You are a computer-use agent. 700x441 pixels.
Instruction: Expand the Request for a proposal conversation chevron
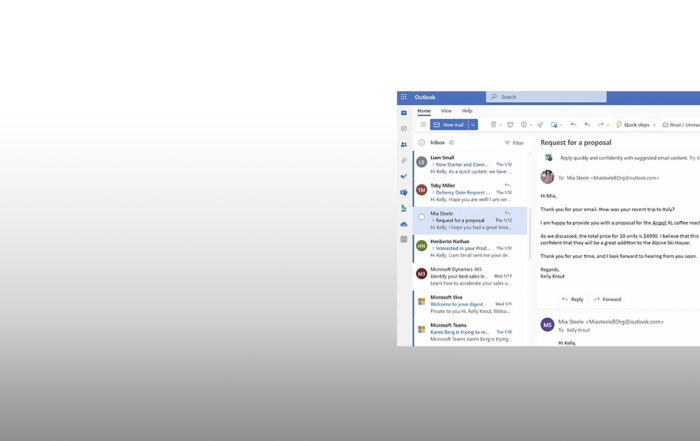pos(433,220)
